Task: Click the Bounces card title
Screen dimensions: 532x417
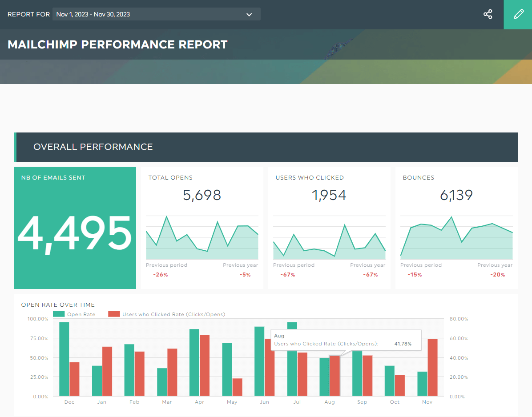Action: 418,178
